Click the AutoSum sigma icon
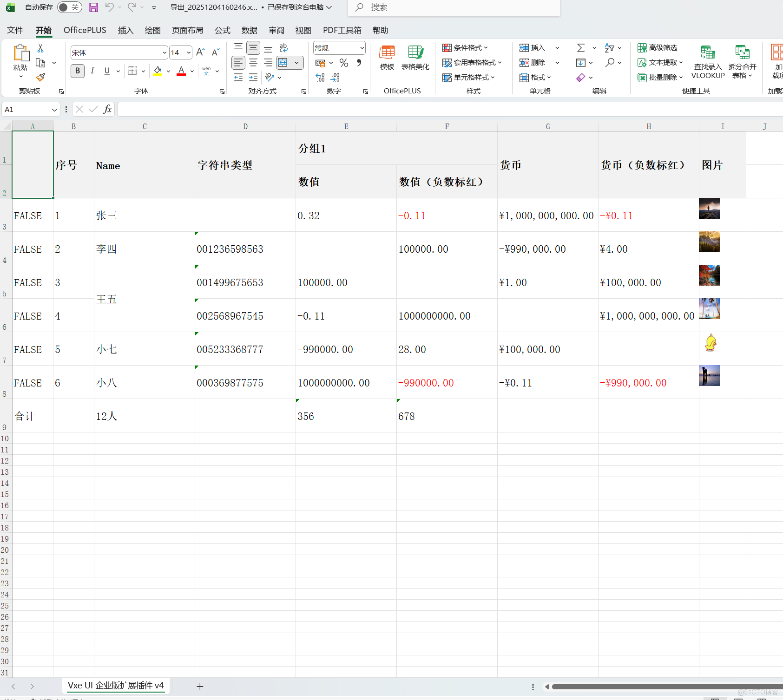 pyautogui.click(x=581, y=48)
